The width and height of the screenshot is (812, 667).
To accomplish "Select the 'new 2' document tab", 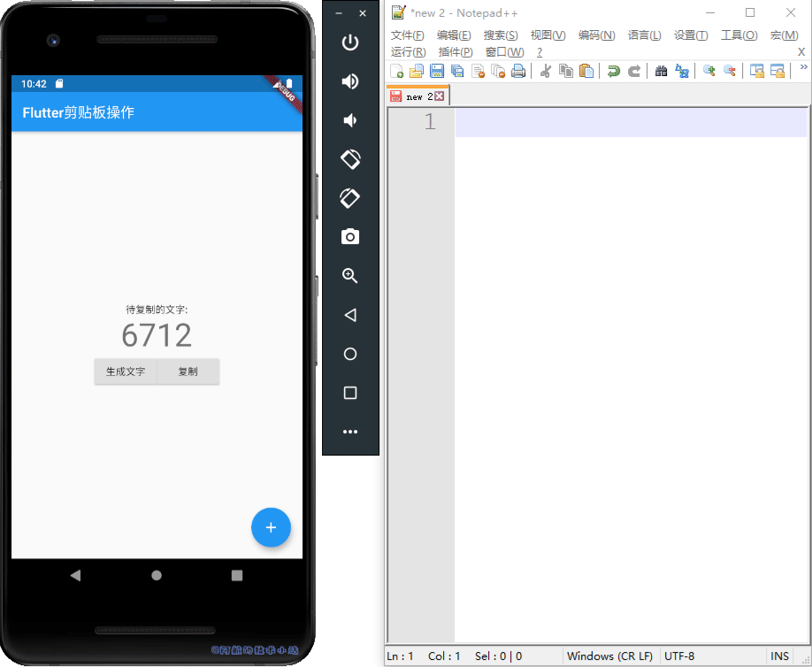I will pos(417,96).
